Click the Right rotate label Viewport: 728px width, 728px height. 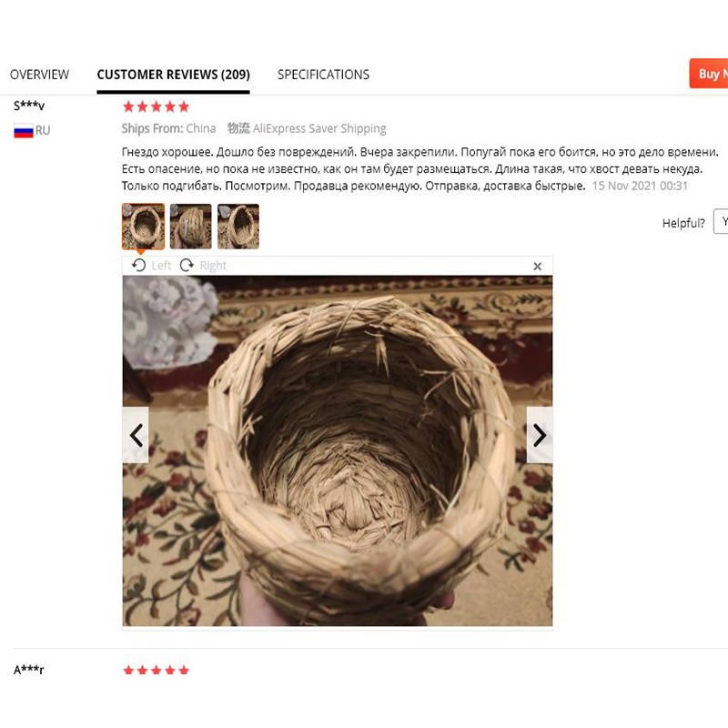click(213, 266)
